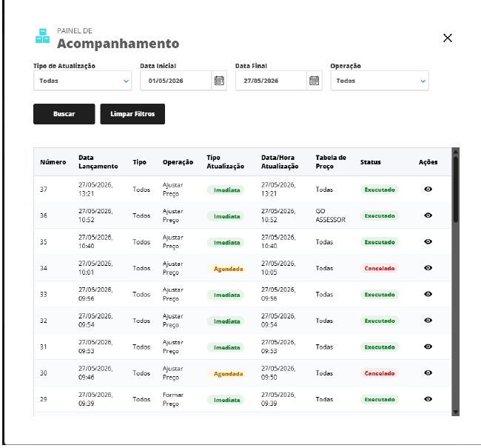Click the Cancelado status in row 34
This screenshot has width=481, height=448.
[380, 268]
